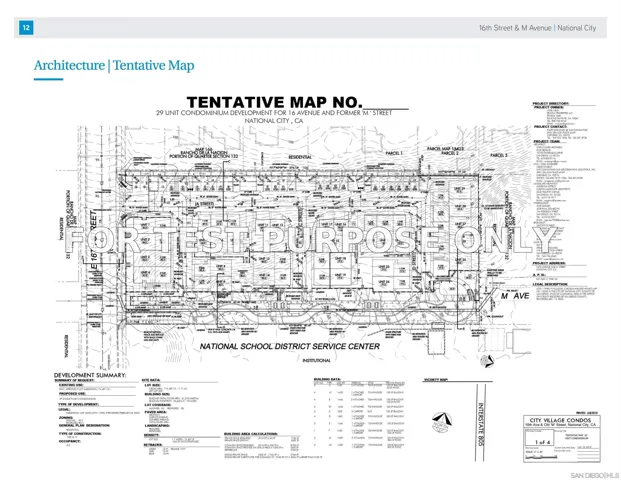Viewport: 621px width, 480px height.
Task: Click the 'PROJECT DIRECTORY' heading
Action: [x=551, y=104]
